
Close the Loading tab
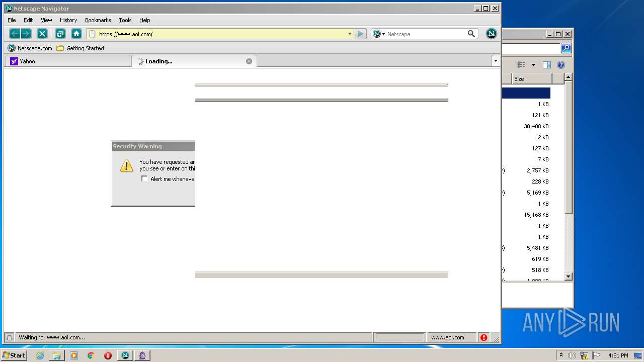[x=249, y=61]
